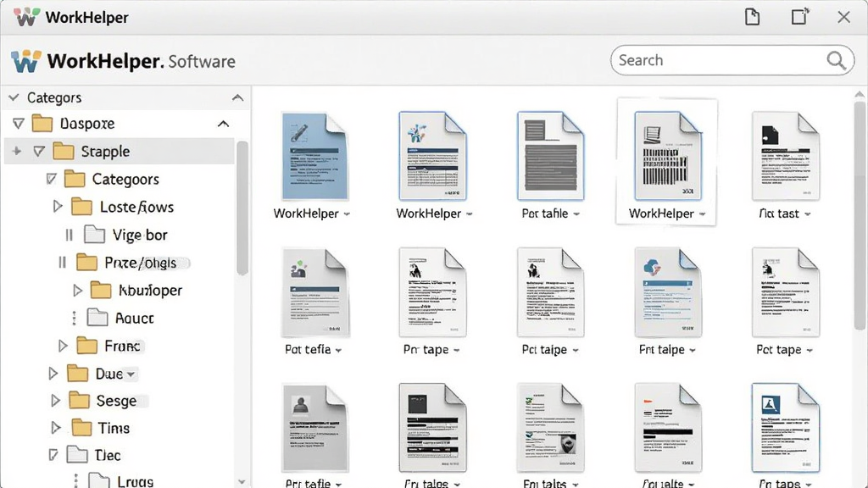This screenshot has width=868, height=488.
Task: Collapse the Stapple folder triangle
Action: click(x=38, y=151)
